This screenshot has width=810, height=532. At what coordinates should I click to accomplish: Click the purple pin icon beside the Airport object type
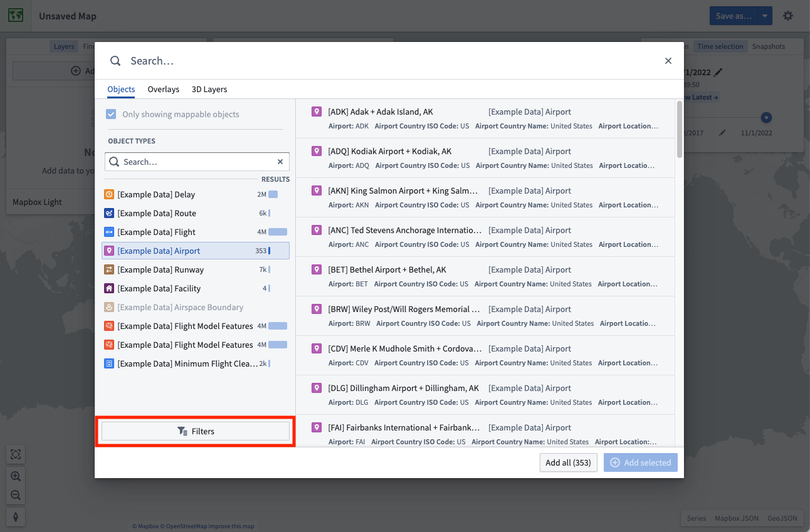pyautogui.click(x=109, y=251)
